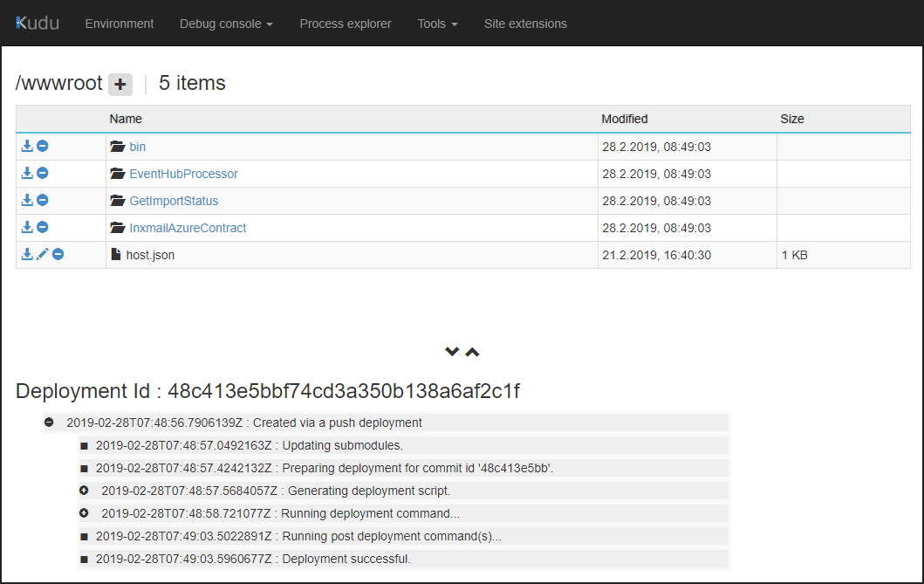Click the 'Updating submodules.' log line
This screenshot has height=584, width=924.
point(403,445)
